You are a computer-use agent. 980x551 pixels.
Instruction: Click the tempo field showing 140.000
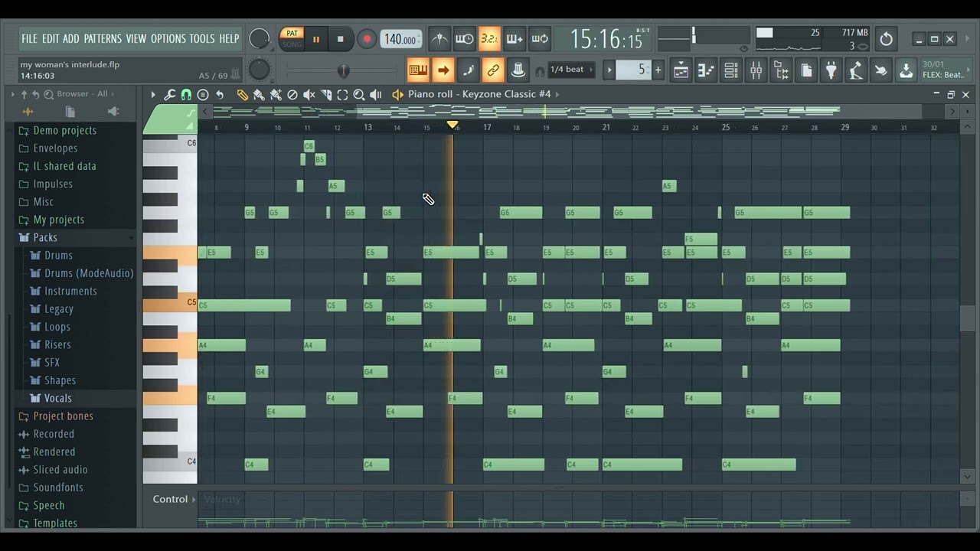(400, 39)
